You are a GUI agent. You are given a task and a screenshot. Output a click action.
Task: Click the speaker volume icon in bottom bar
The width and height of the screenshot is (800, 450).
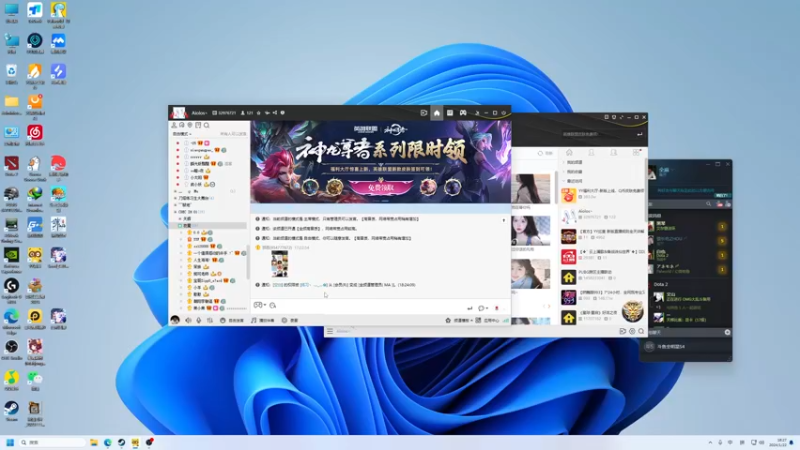pyautogui.click(x=188, y=320)
